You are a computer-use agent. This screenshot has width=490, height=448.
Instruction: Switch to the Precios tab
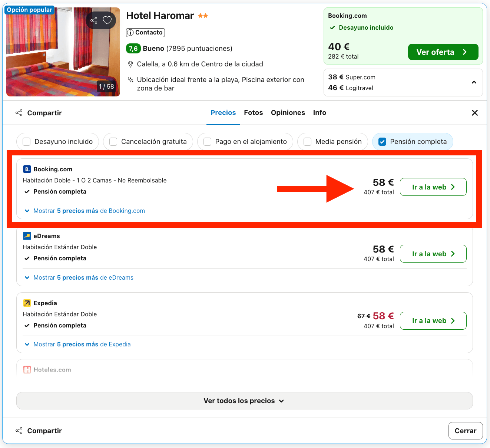click(x=223, y=113)
